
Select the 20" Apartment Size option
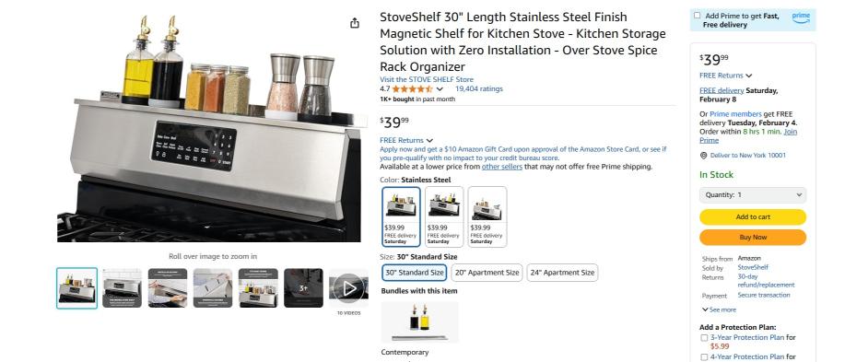(x=487, y=273)
